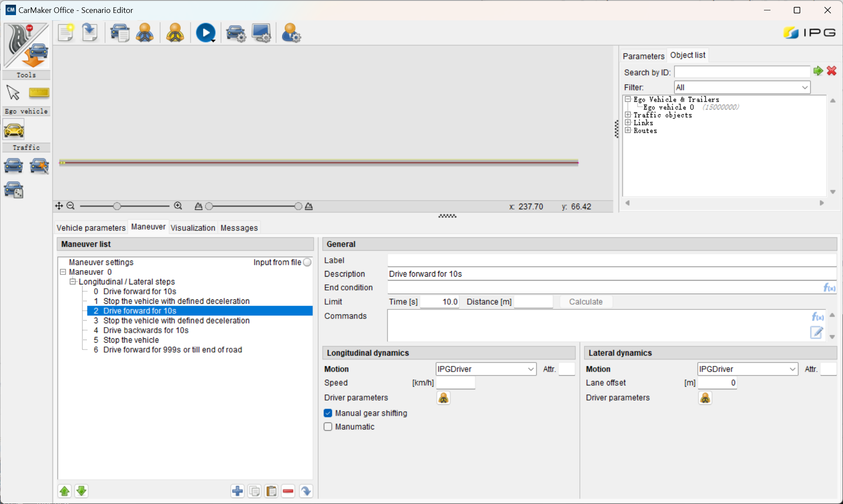Collapse Longitudinal / Lateral steps node
This screenshot has width=843, height=504.
[x=73, y=282]
